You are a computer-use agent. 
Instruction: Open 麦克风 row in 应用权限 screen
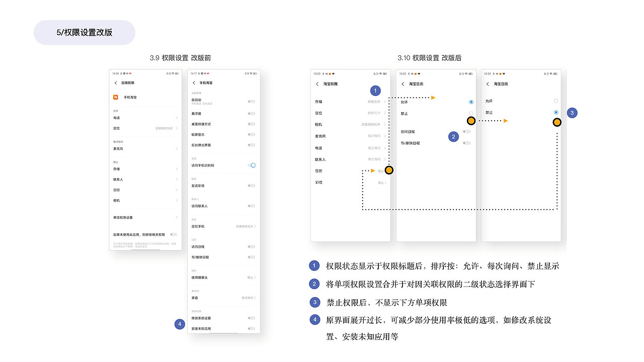tap(145, 149)
